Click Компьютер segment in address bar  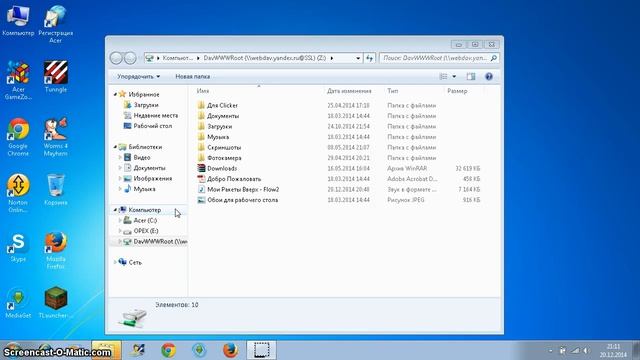(x=177, y=58)
